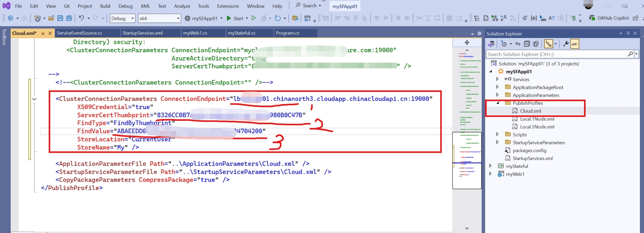644x233 pixels.
Task: Switch to the StartupServices.xml tab
Action: (142, 33)
